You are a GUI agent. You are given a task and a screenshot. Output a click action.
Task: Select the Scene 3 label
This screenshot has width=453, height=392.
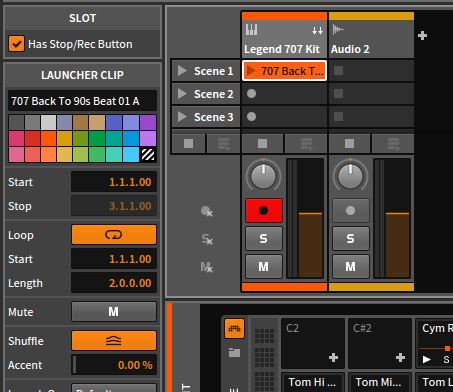pyautogui.click(x=213, y=117)
